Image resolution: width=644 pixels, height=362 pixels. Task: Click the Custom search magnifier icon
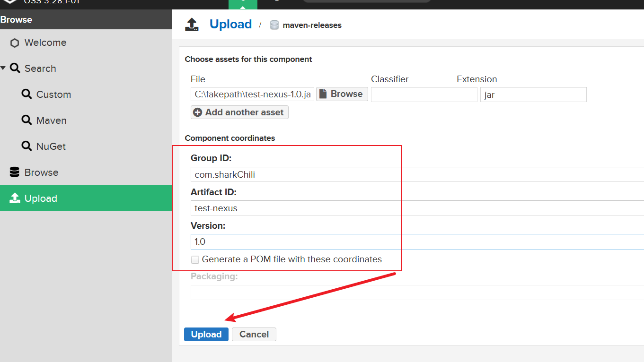click(27, 95)
